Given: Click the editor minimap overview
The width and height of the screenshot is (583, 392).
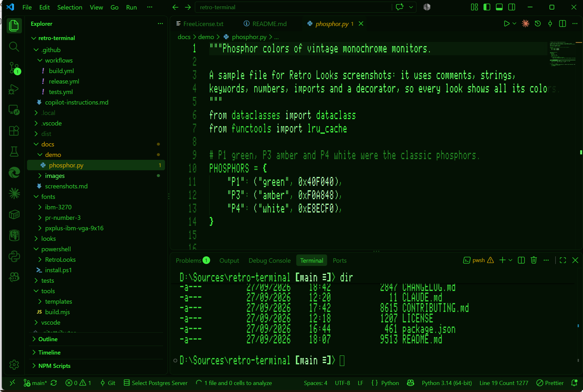Looking at the screenshot, I should (563, 53).
